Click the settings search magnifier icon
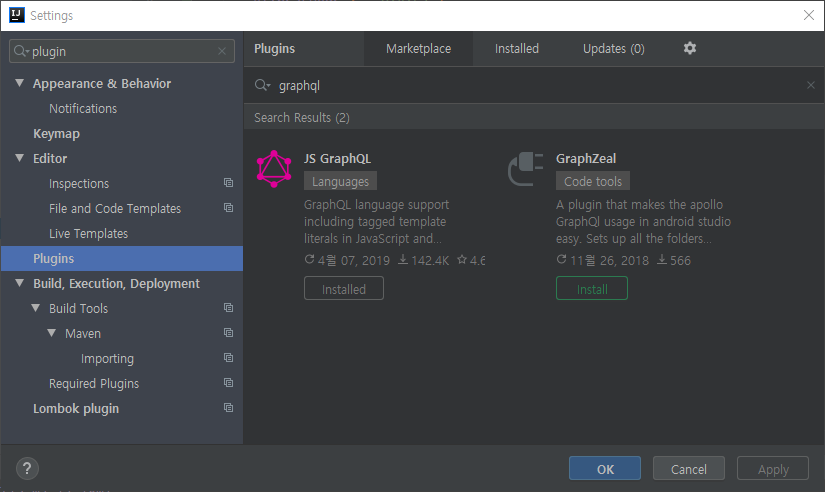 click(21, 51)
